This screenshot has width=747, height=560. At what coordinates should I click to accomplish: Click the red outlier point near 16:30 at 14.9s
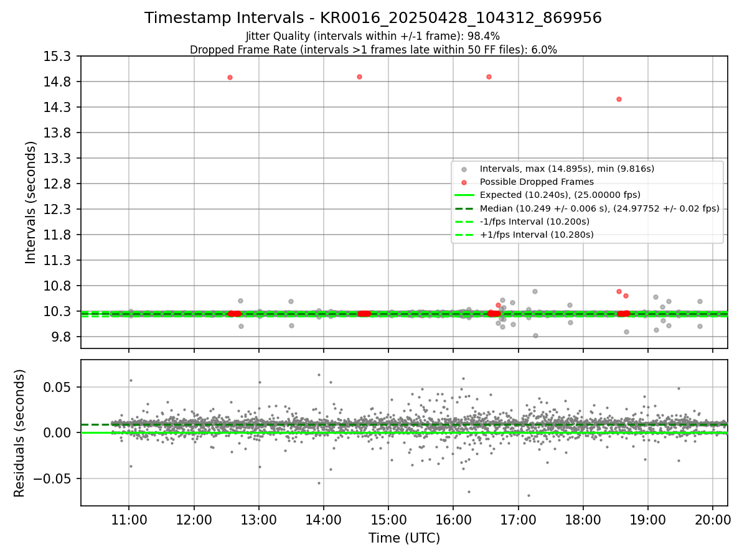click(489, 77)
